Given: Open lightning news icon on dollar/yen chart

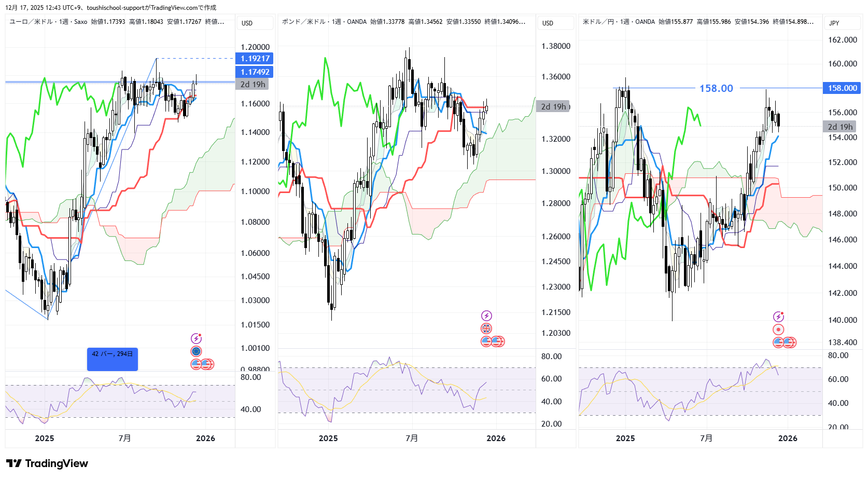Looking at the screenshot, I should (778, 317).
